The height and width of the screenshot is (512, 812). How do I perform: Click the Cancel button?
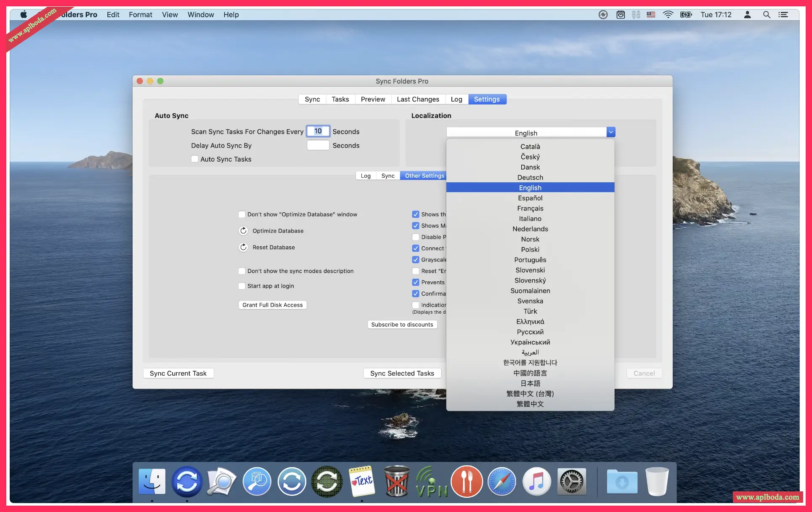point(644,373)
